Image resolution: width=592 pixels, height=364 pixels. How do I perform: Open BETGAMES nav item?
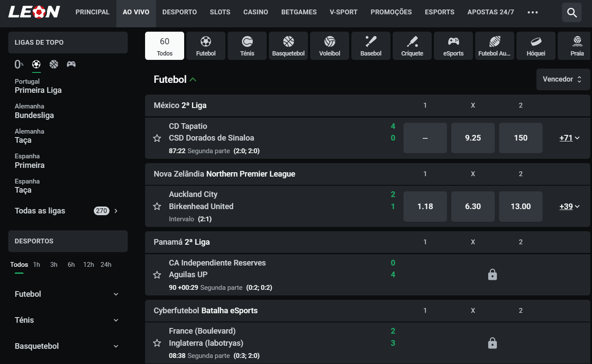point(299,12)
